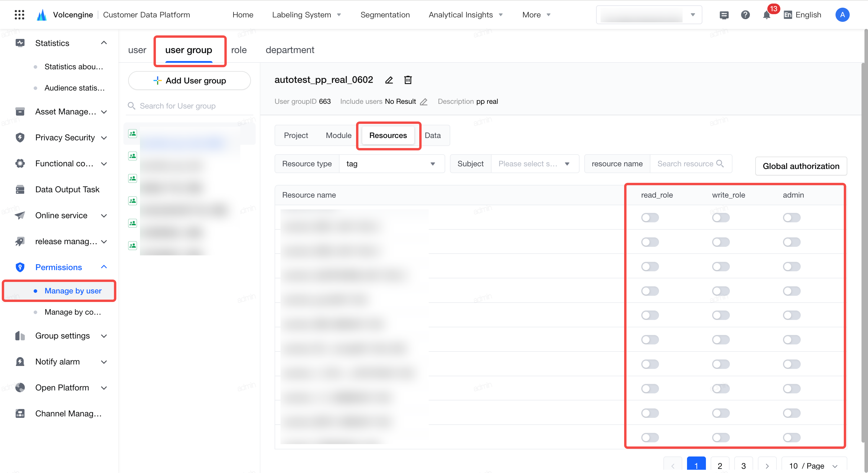The height and width of the screenshot is (473, 868).
Task: Open the Resource type tag dropdown
Action: pyautogui.click(x=391, y=164)
